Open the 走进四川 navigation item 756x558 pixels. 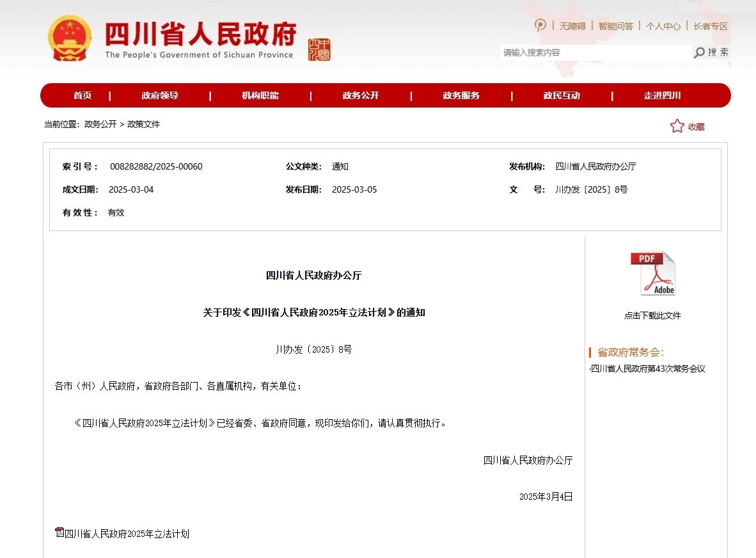pos(662,95)
